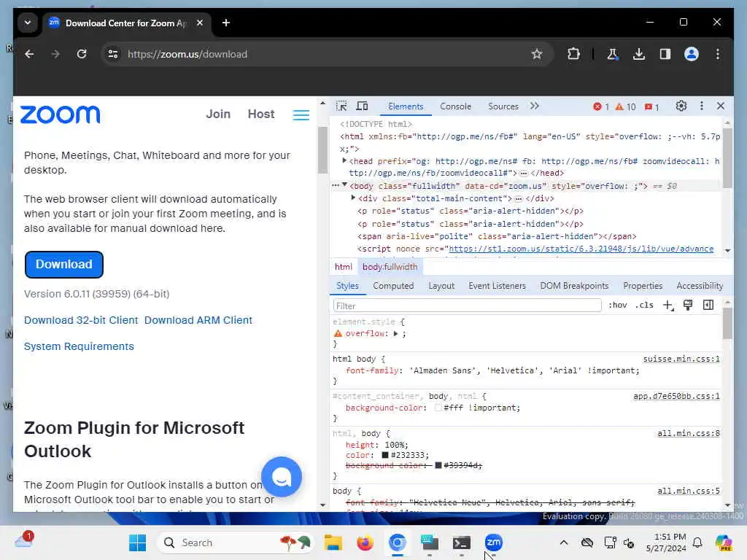The width and height of the screenshot is (747, 560).
Task: Open the Event Listeners tab
Action: coord(497,286)
